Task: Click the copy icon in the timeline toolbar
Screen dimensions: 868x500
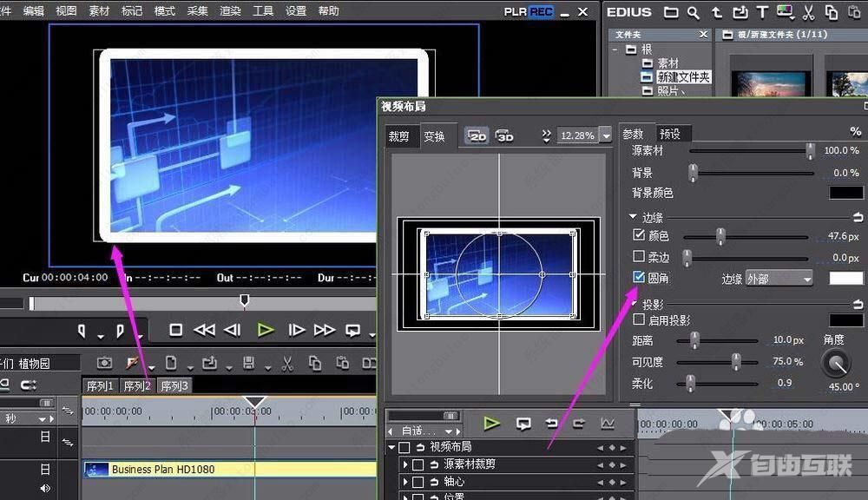Action: pyautogui.click(x=315, y=363)
